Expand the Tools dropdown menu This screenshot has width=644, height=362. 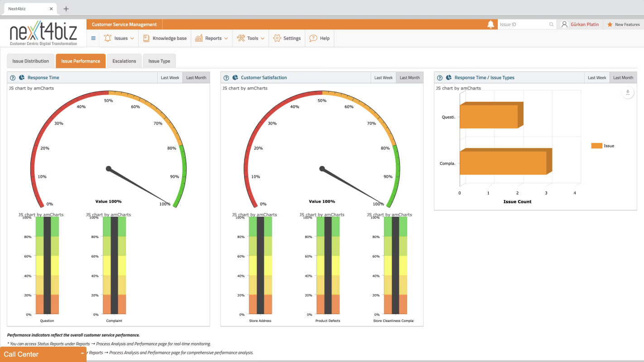pos(251,38)
